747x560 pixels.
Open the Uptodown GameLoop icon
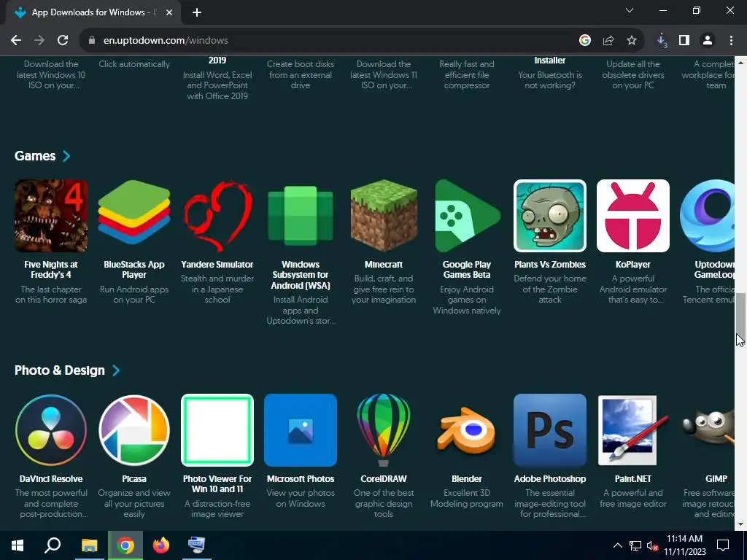[x=707, y=216]
